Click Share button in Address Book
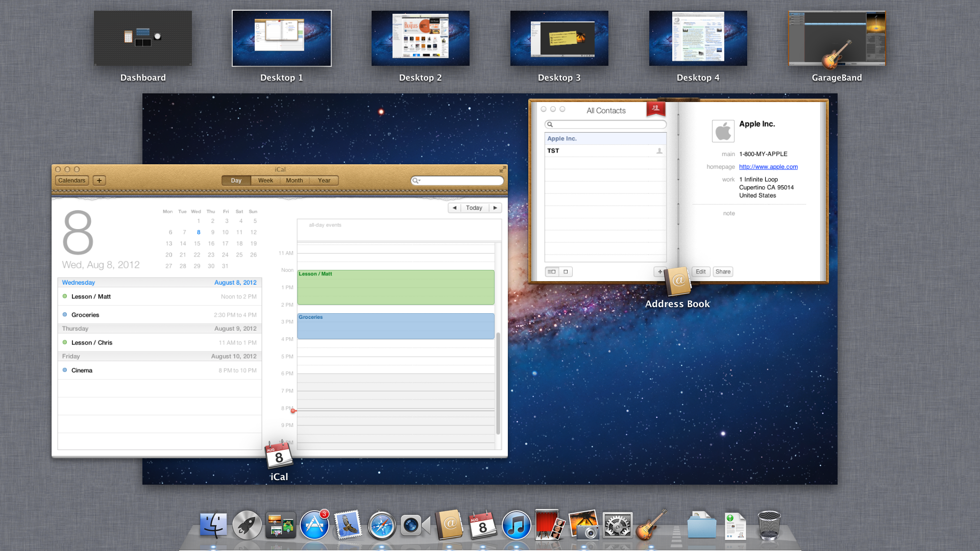Screen dimensions: 980x551 pos(723,271)
